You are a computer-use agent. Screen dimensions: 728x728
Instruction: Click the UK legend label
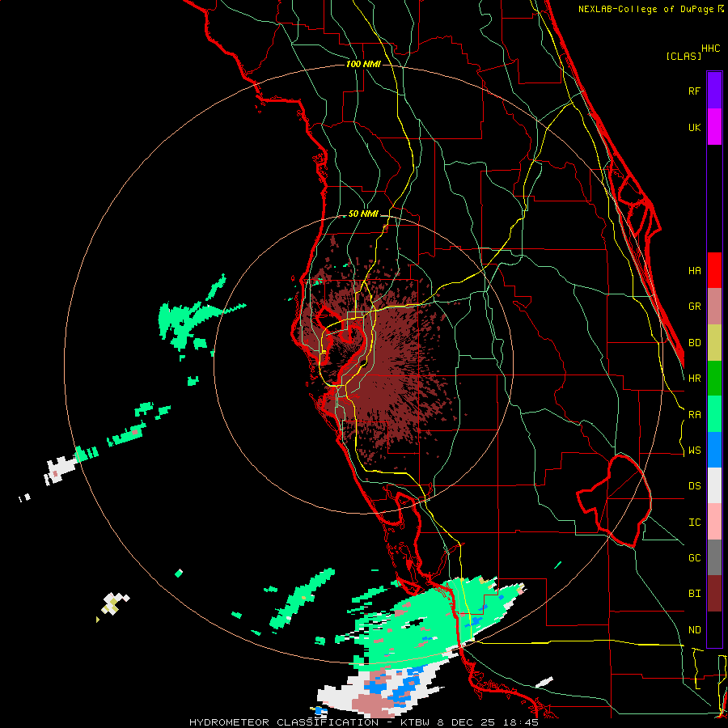coord(695,127)
